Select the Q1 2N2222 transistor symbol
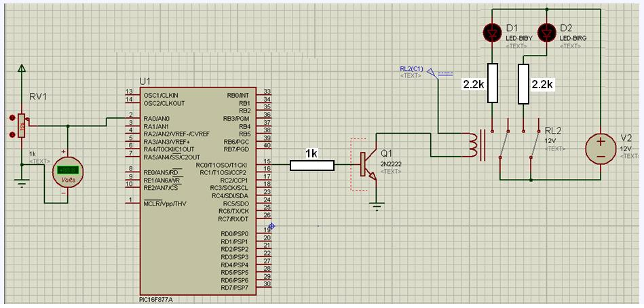 367,165
